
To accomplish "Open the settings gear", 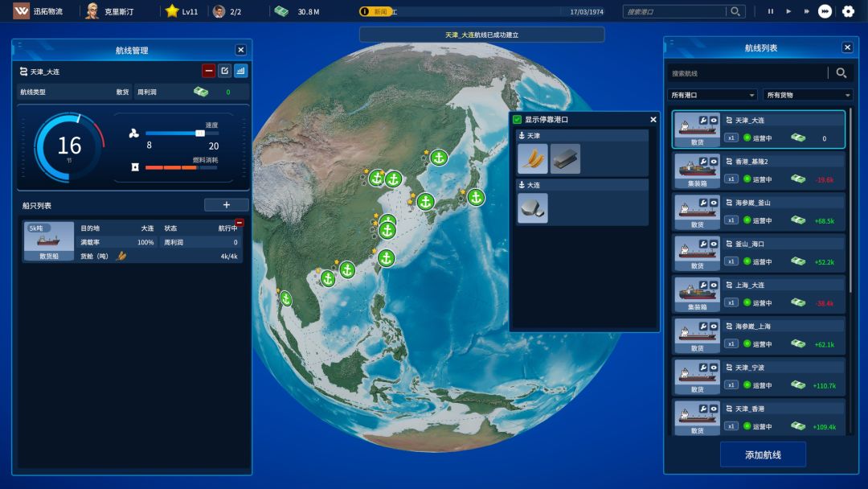I will (848, 11).
